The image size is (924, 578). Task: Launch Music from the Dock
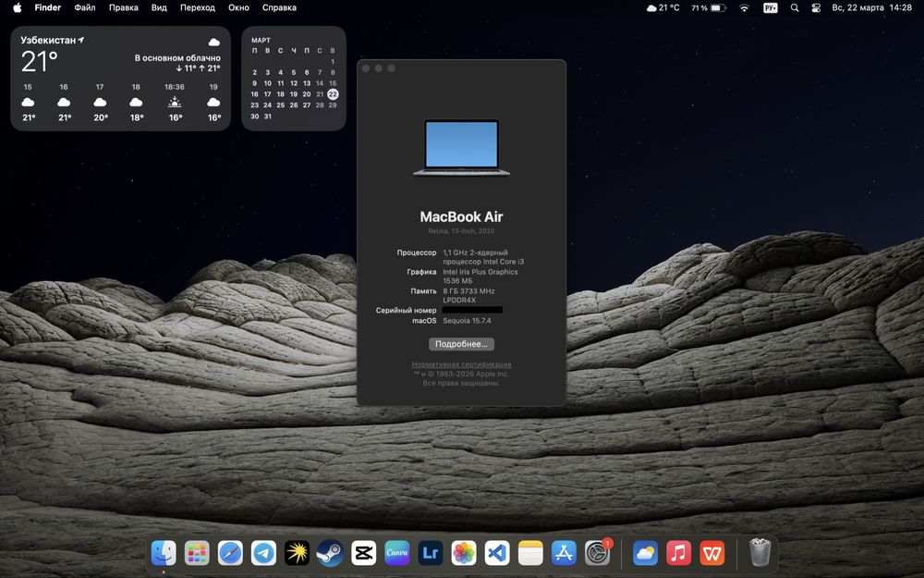click(679, 553)
